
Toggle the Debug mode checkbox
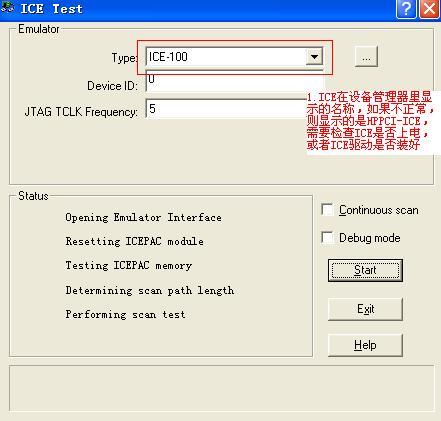click(x=327, y=238)
